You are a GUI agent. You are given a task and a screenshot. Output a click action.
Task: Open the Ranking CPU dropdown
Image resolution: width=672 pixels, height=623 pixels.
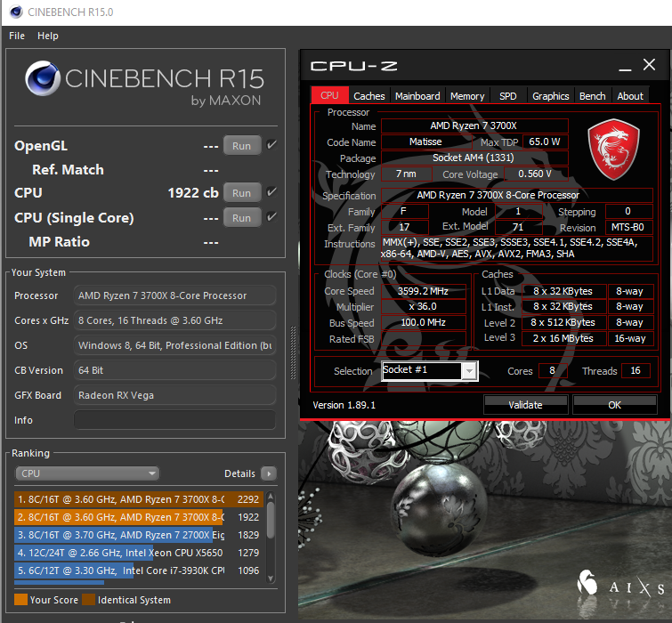pyautogui.click(x=87, y=473)
